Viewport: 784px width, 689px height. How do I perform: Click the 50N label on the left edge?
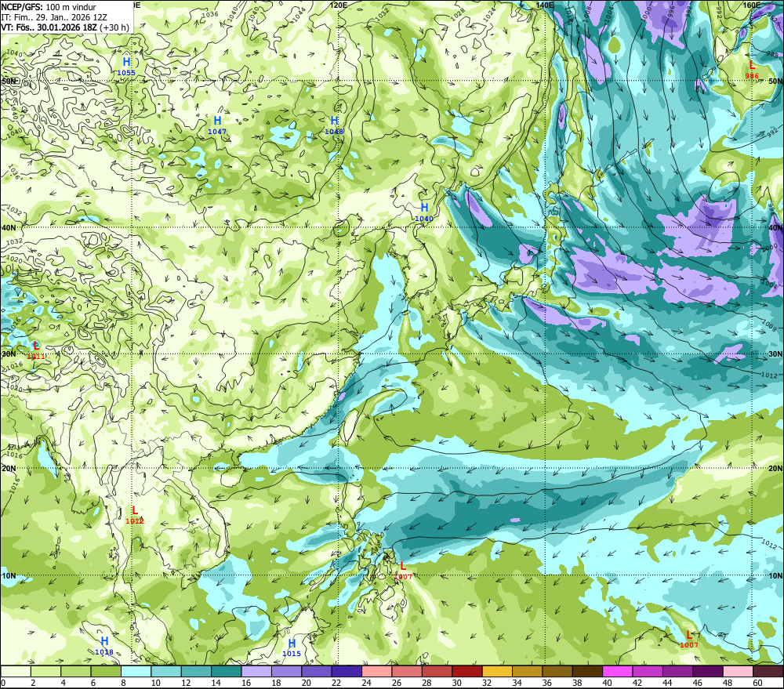coord(9,81)
